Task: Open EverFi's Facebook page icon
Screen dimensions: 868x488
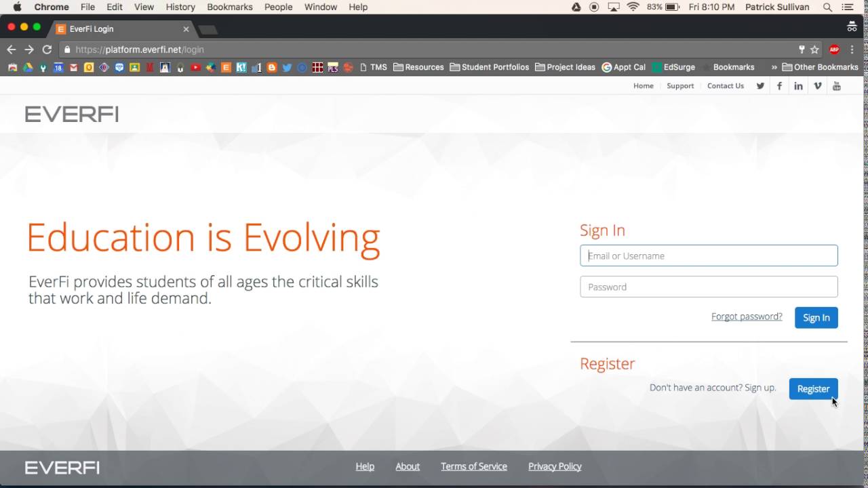Action: click(x=779, y=86)
